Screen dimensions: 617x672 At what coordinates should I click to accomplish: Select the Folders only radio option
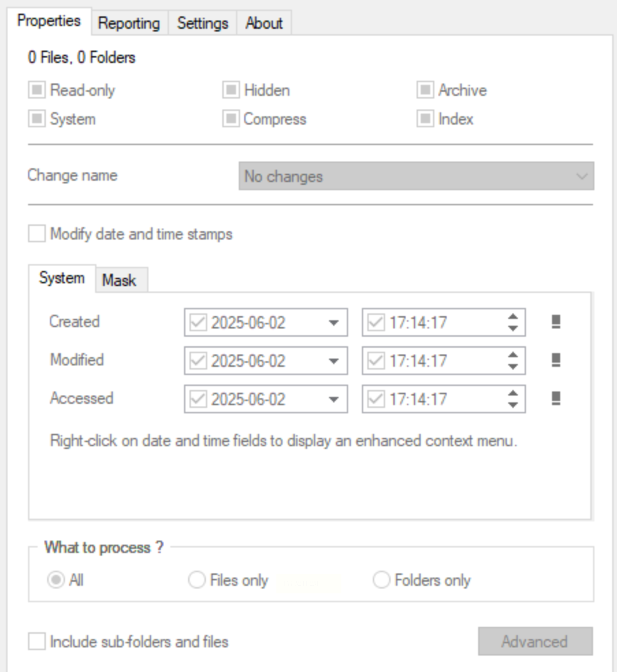tap(382, 581)
